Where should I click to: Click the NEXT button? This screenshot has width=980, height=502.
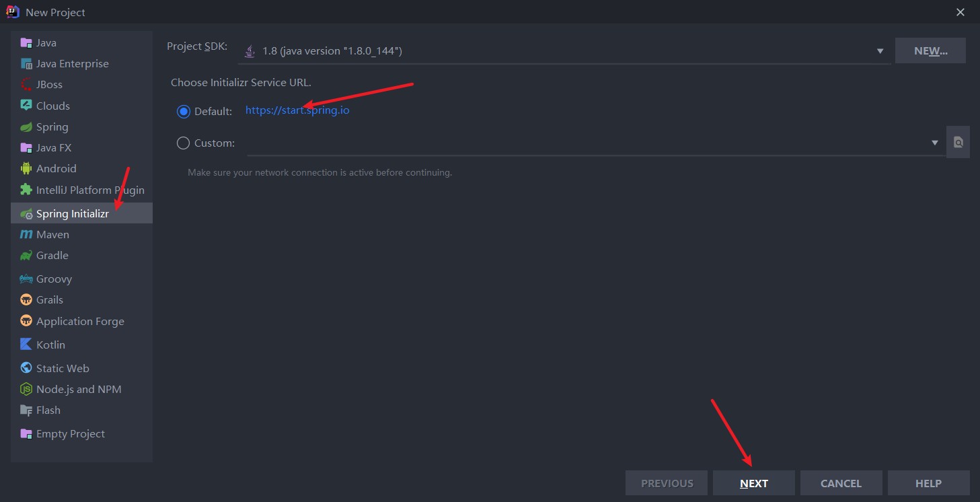pos(754,483)
